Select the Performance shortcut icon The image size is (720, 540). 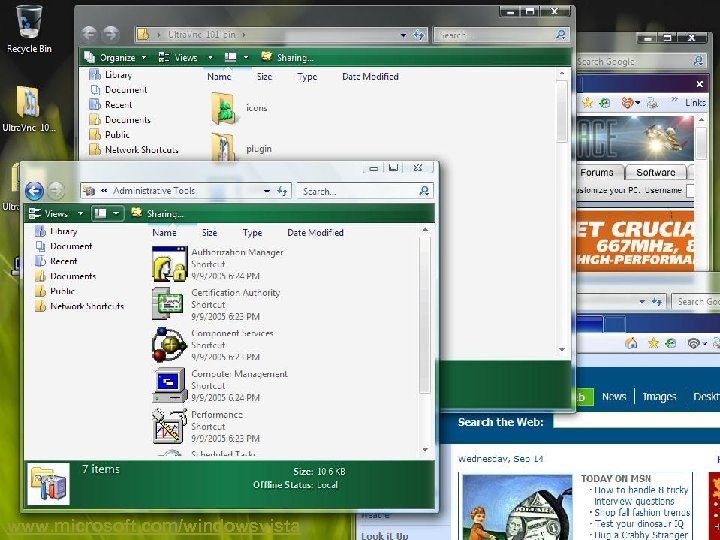click(x=169, y=426)
